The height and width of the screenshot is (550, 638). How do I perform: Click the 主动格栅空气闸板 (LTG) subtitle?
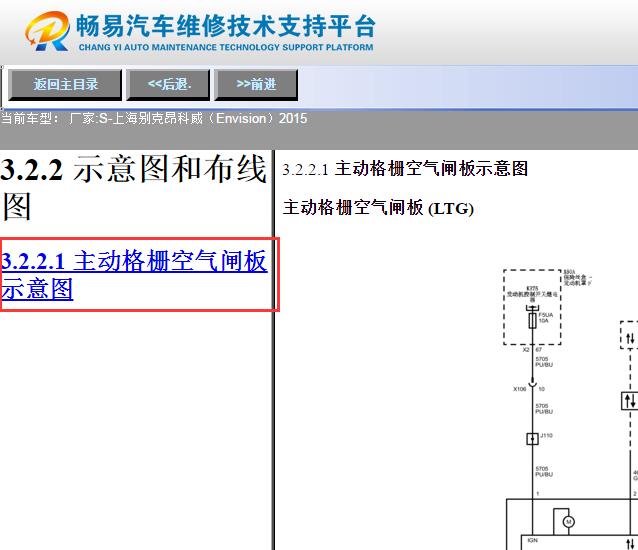(378, 207)
